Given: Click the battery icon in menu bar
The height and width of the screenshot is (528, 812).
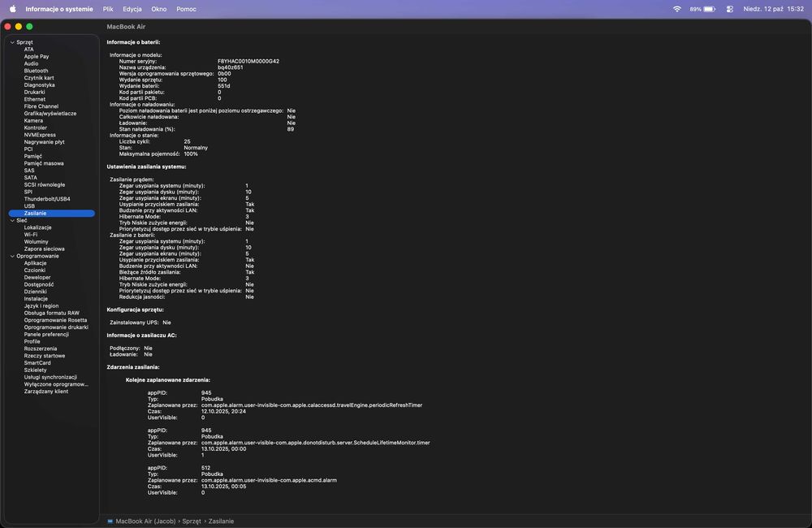Looking at the screenshot, I should [x=709, y=9].
